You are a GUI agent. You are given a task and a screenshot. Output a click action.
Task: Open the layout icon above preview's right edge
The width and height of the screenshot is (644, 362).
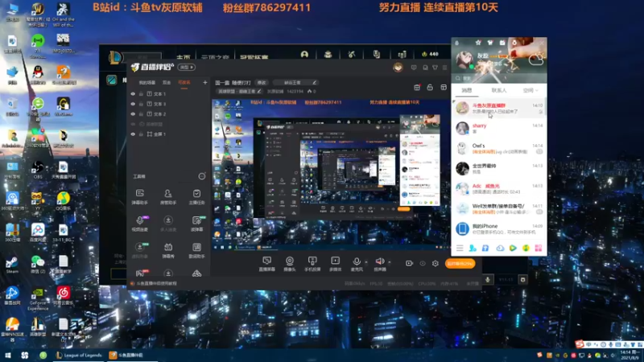click(x=444, y=88)
